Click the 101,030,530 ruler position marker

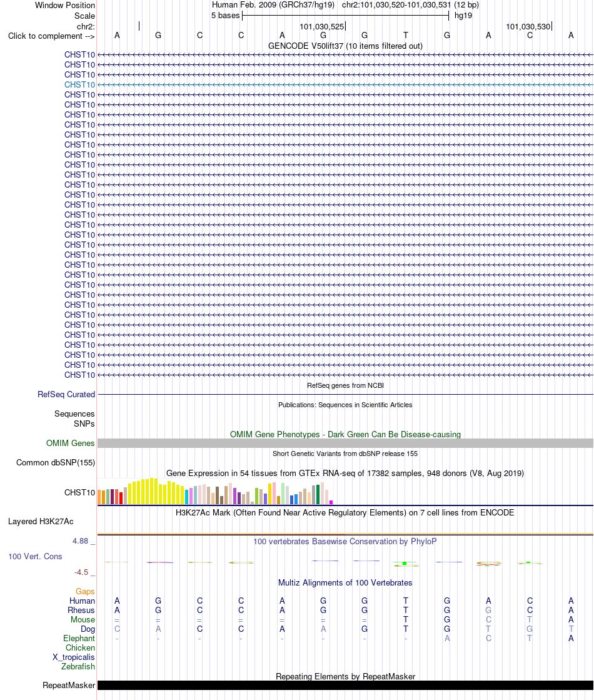pos(528,27)
